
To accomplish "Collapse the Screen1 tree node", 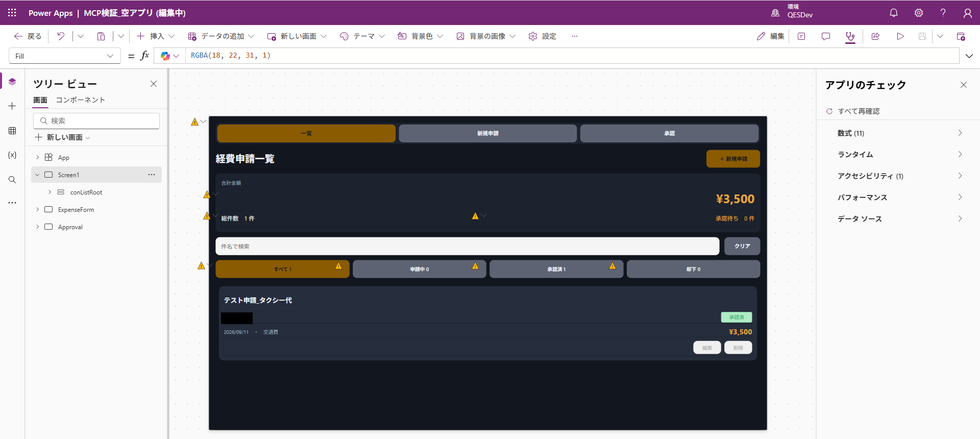I will (37, 175).
